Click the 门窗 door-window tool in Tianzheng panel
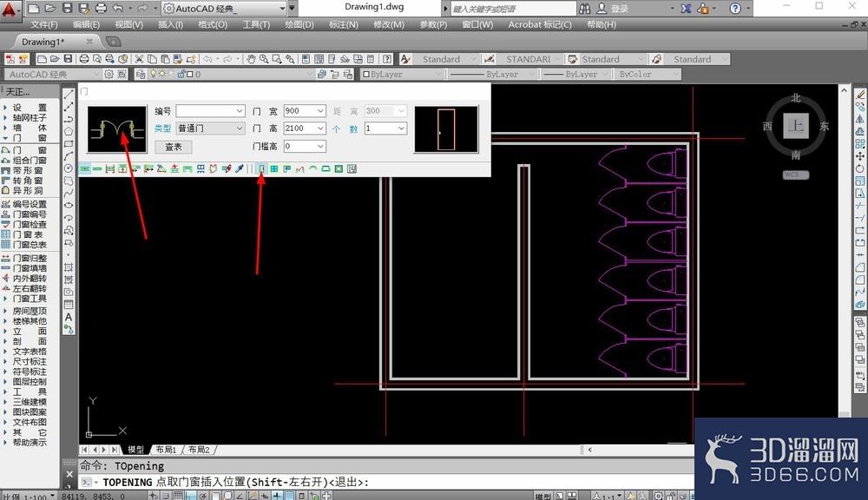This screenshot has height=500, width=868. pos(30,150)
